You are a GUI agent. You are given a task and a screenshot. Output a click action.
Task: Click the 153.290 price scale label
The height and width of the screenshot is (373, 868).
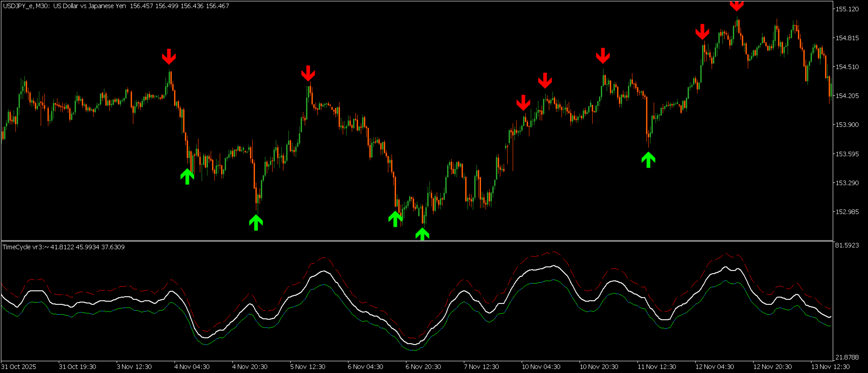tap(847, 183)
